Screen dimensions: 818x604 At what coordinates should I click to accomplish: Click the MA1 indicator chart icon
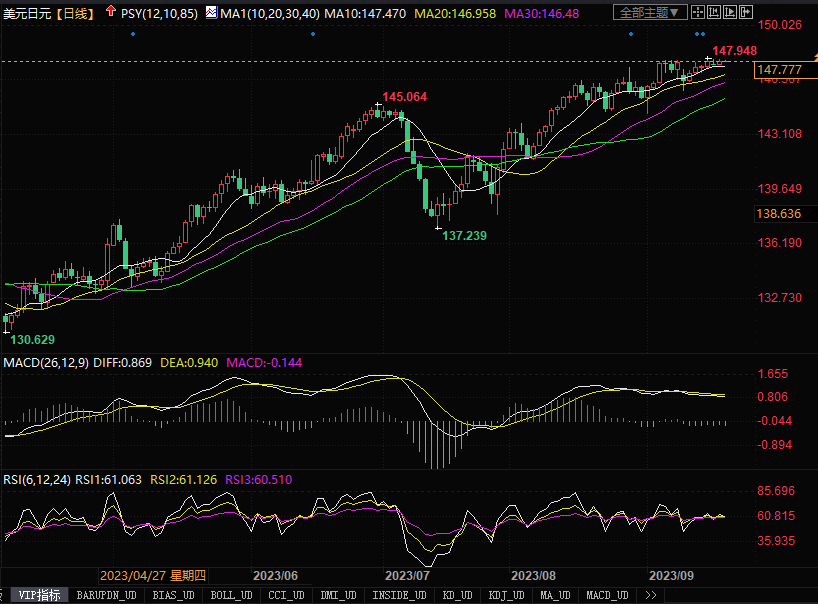point(210,13)
